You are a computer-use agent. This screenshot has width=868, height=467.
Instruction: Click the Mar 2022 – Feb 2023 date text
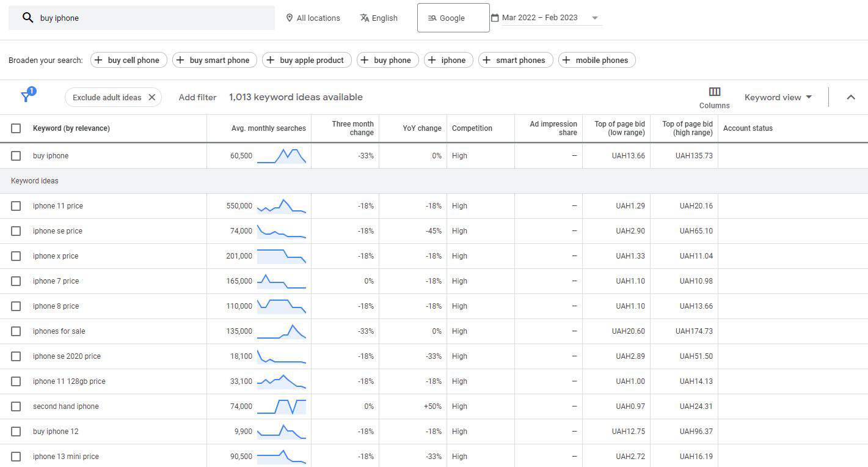click(540, 18)
